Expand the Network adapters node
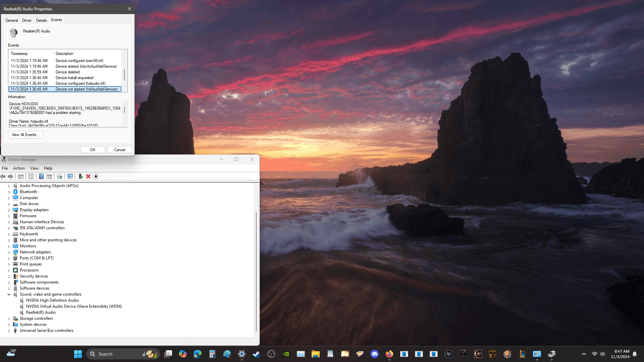644x362 pixels. [x=9, y=252]
